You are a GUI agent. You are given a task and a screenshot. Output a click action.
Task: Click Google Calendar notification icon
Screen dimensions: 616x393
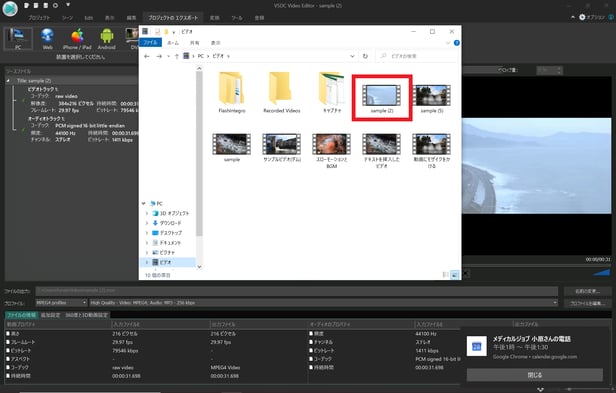477,346
